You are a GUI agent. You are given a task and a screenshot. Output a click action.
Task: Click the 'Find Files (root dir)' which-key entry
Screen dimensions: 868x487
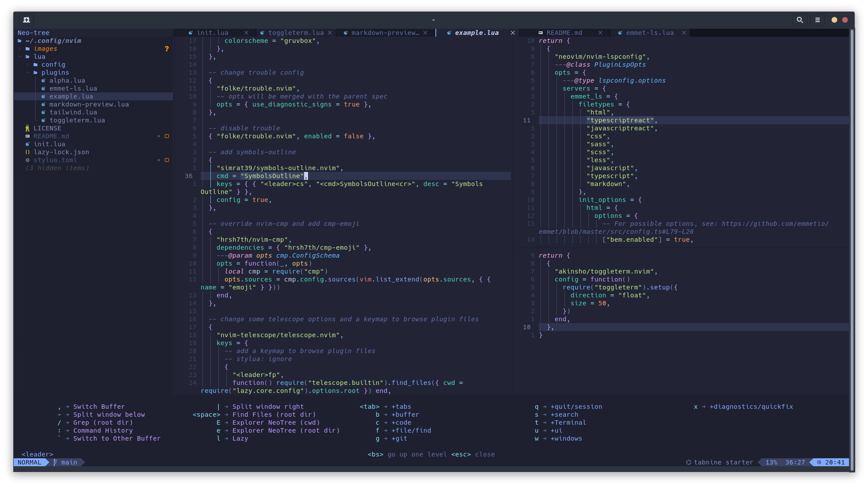click(274, 415)
